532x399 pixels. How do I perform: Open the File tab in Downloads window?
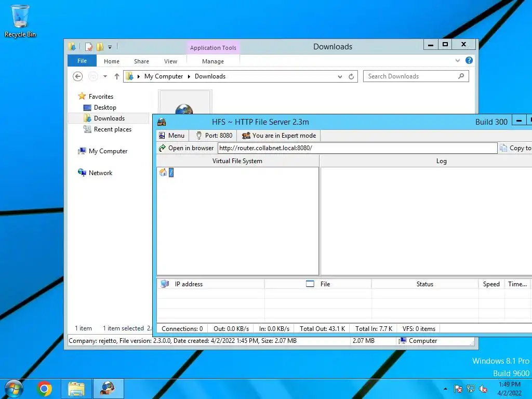[x=82, y=61]
